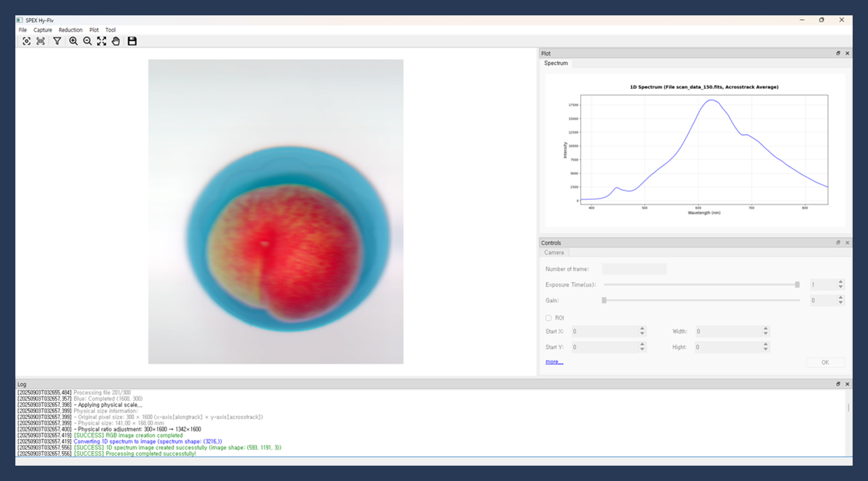
Task: Enable the ROI checkbox
Action: tap(548, 318)
